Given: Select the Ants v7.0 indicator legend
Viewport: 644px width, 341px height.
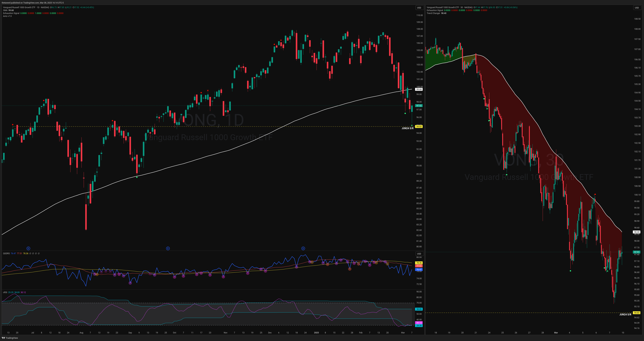Looking at the screenshot, I should (x=7, y=16).
